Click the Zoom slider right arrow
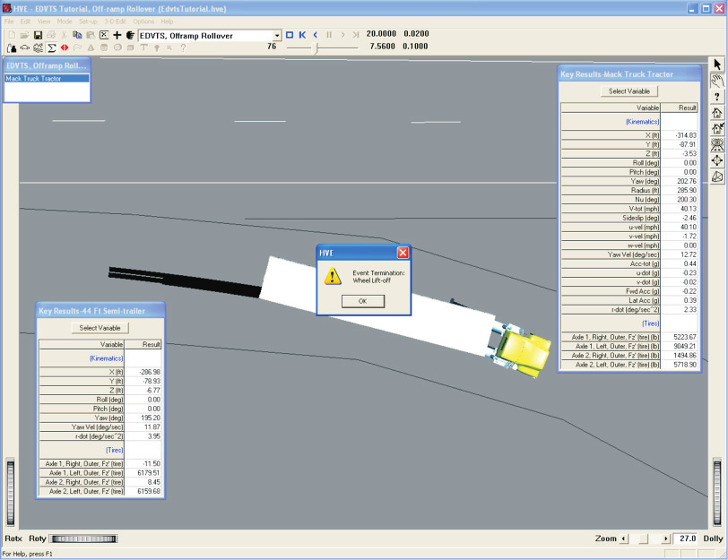This screenshot has width=728, height=560. (x=665, y=538)
